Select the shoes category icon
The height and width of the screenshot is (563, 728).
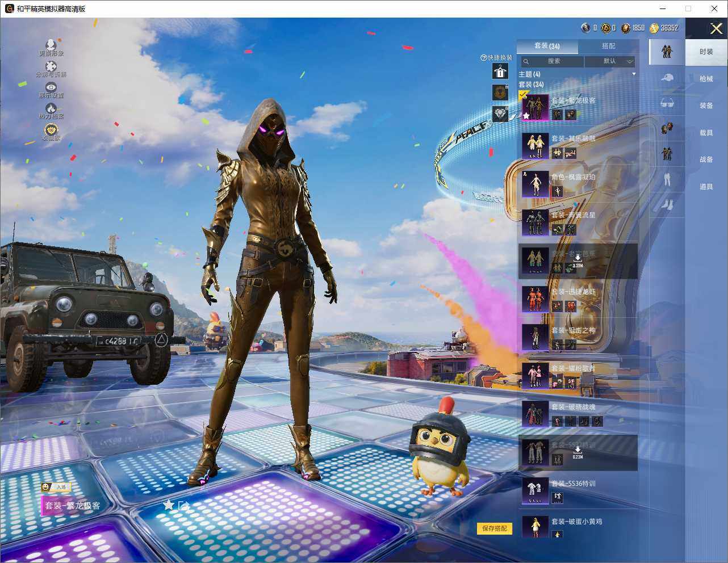(667, 204)
